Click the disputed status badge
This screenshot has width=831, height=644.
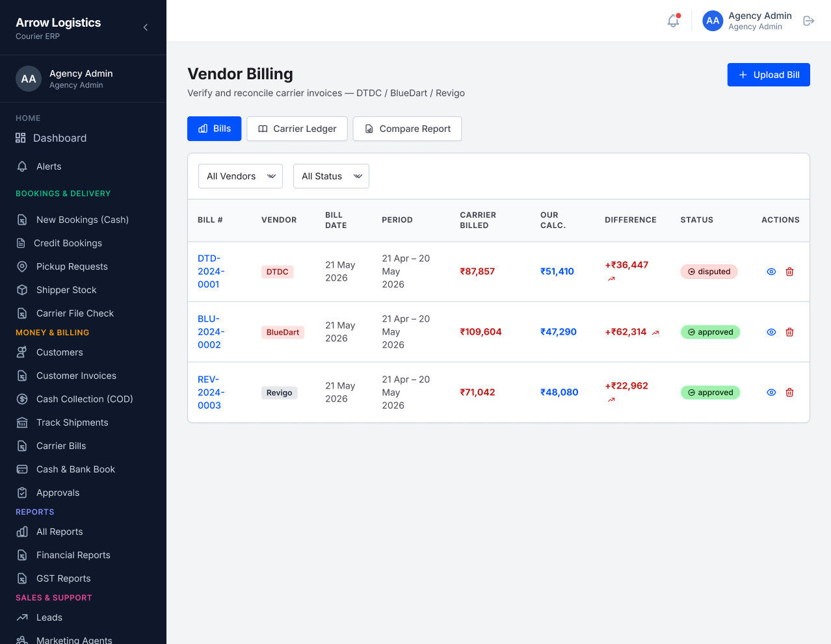click(x=709, y=272)
